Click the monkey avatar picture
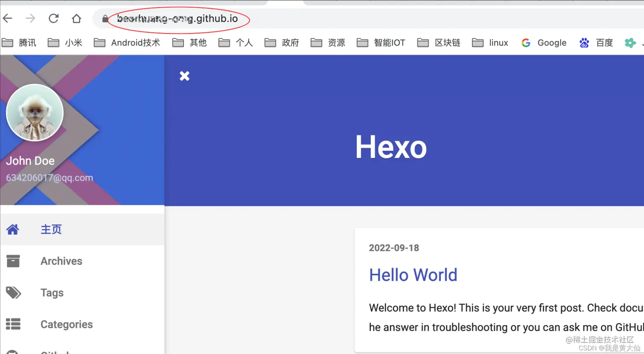 (x=34, y=112)
